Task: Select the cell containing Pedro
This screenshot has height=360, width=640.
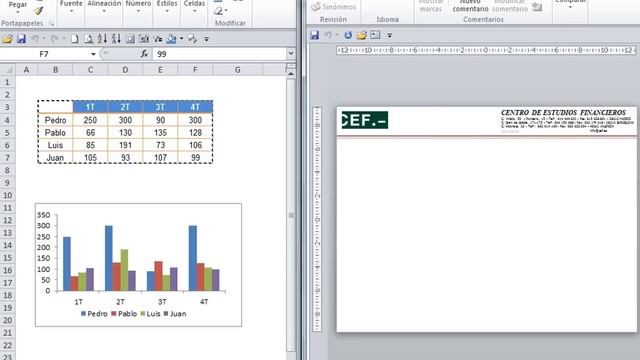Action: 55,120
